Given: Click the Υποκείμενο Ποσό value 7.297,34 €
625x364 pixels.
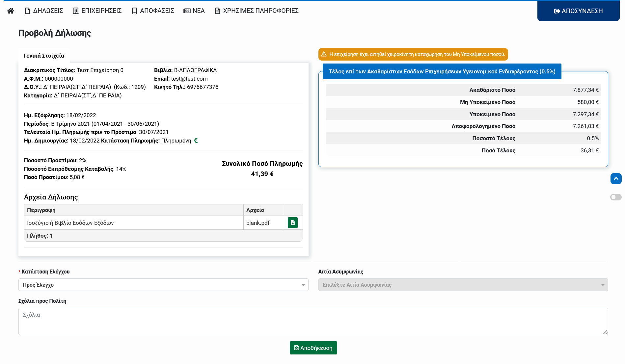Looking at the screenshot, I should (586, 114).
